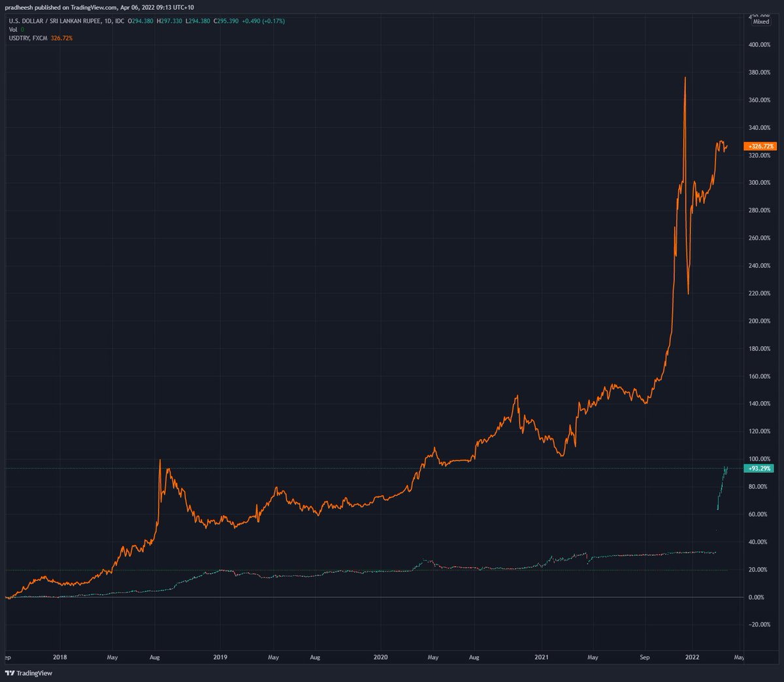Viewport: 784px width, 682px height.
Task: Click the 2019 time axis label
Action: [221, 657]
